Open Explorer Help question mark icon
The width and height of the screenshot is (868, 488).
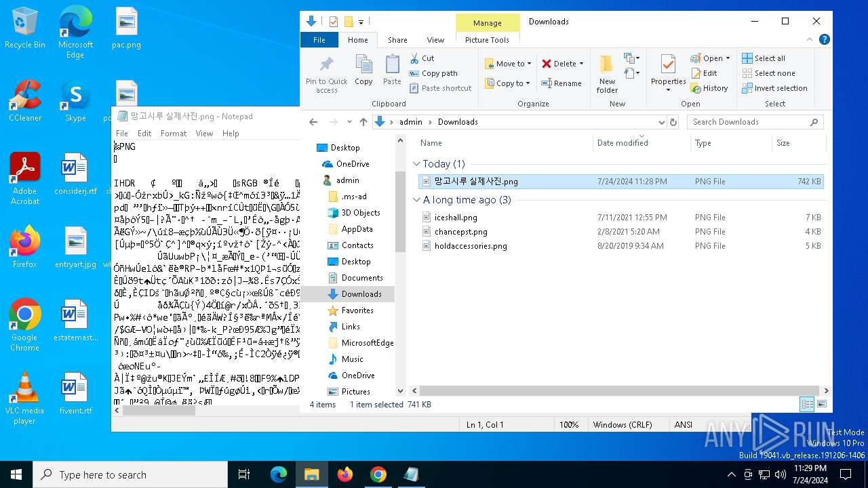[825, 40]
